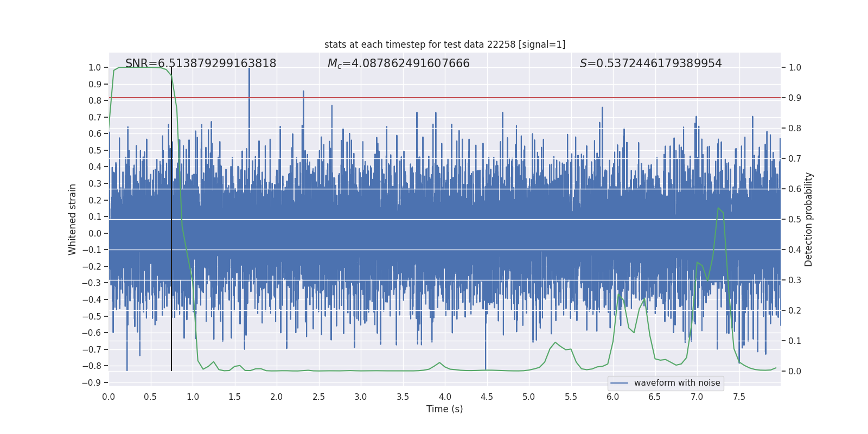Click the 'waveform with noise' legend label
Image resolution: width=868 pixels, height=434 pixels.
click(676, 383)
